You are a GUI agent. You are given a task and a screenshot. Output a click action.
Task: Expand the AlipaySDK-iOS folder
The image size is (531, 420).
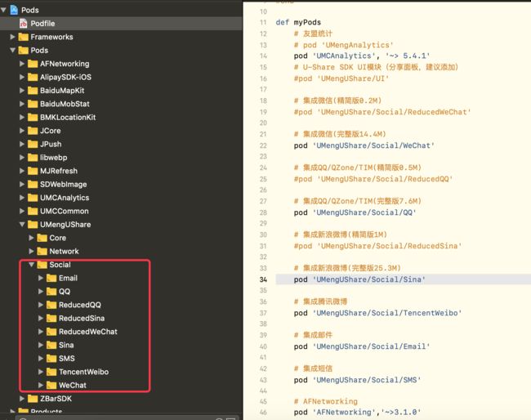pos(22,77)
